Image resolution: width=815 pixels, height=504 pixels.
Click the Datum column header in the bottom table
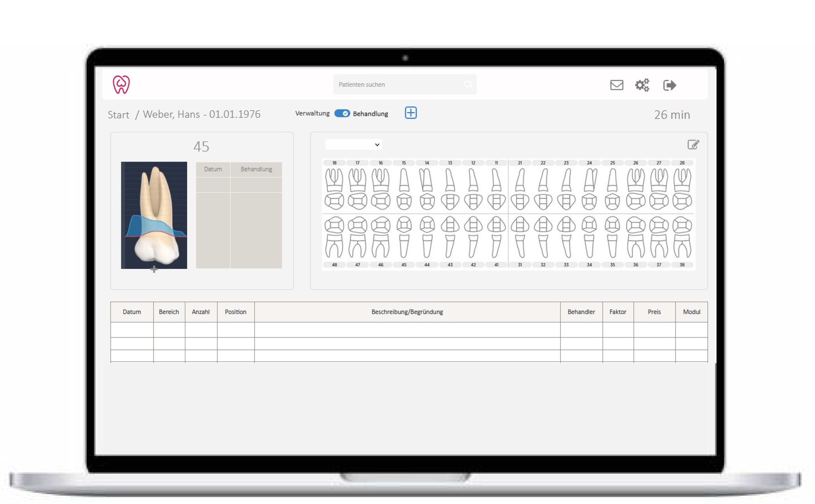(x=132, y=312)
